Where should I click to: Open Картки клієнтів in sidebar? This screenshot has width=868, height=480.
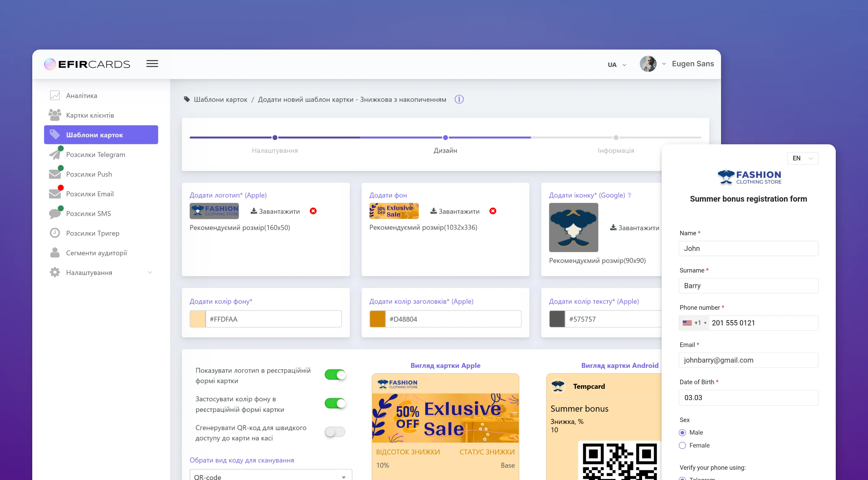pyautogui.click(x=90, y=115)
